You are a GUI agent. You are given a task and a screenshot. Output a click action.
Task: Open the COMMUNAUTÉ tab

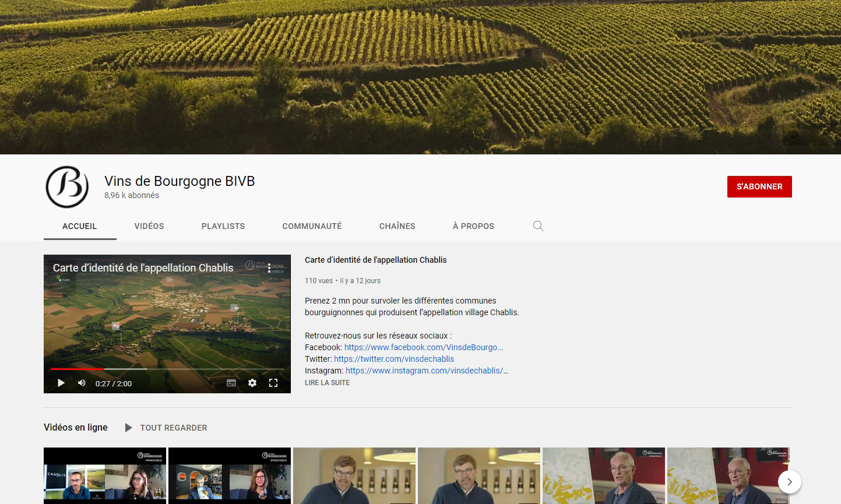312,226
